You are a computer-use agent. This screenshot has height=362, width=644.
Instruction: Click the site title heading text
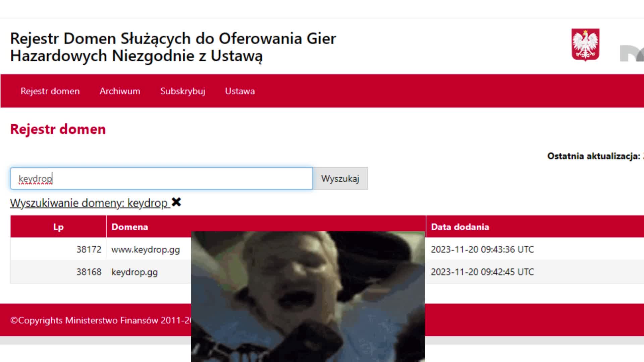click(x=173, y=47)
